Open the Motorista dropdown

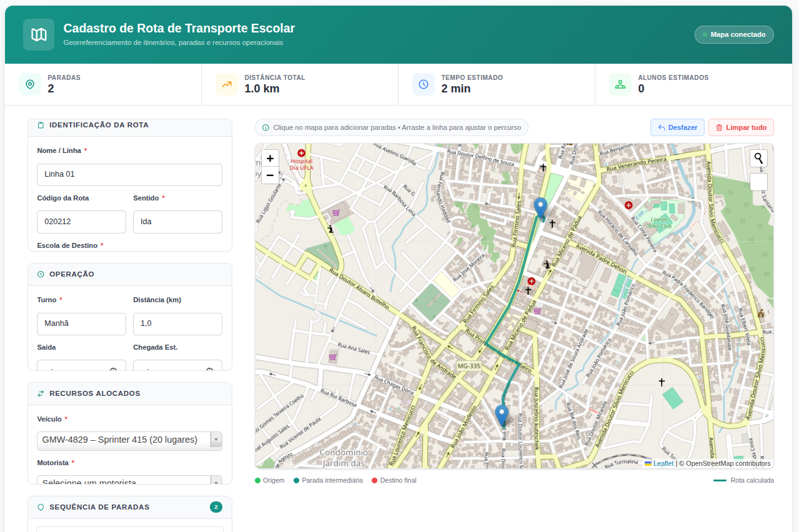[129, 480]
